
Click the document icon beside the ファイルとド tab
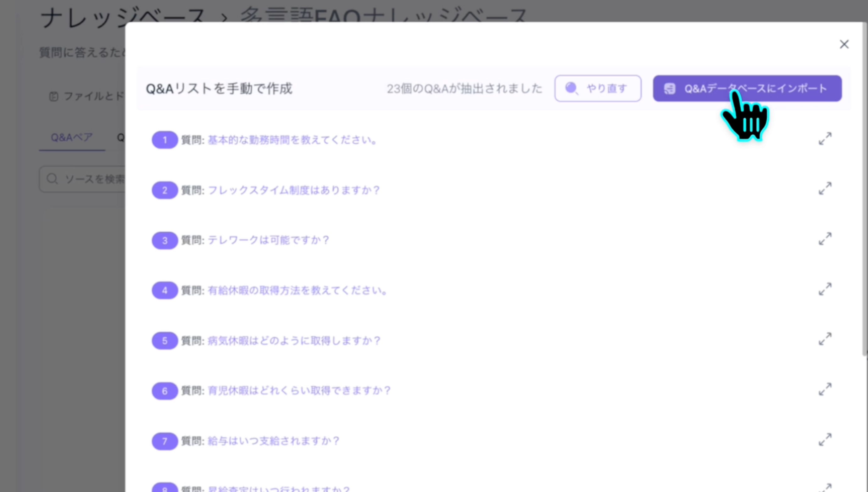pyautogui.click(x=54, y=96)
